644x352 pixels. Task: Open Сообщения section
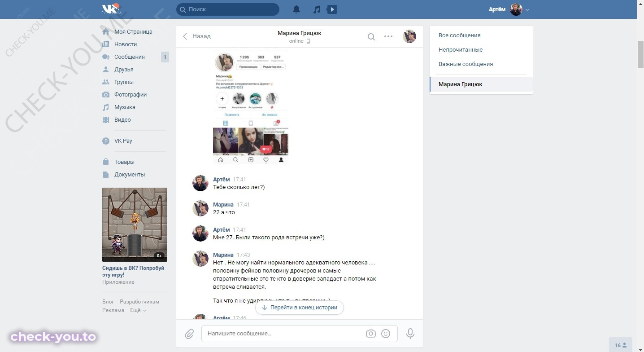130,57
